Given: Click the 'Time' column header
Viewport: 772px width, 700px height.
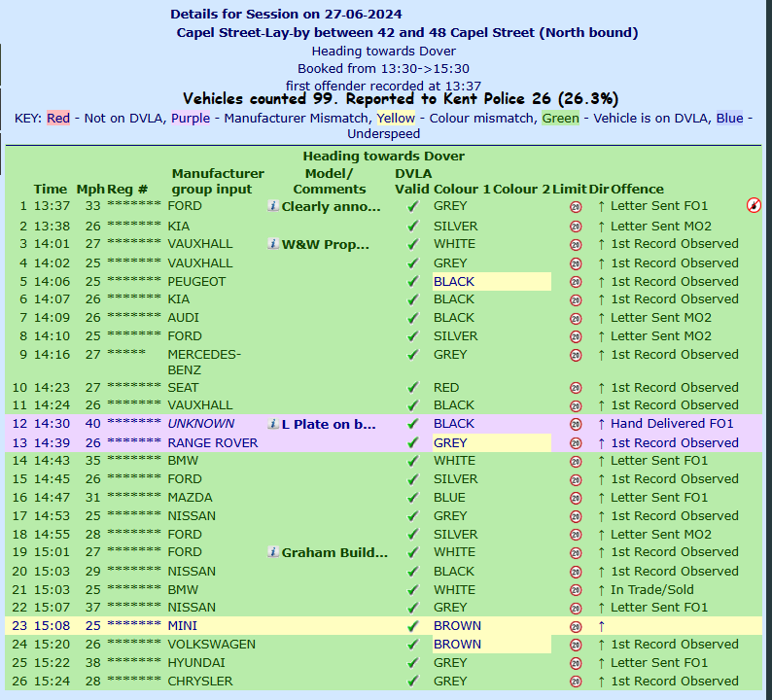Looking at the screenshot, I should pyautogui.click(x=51, y=189).
